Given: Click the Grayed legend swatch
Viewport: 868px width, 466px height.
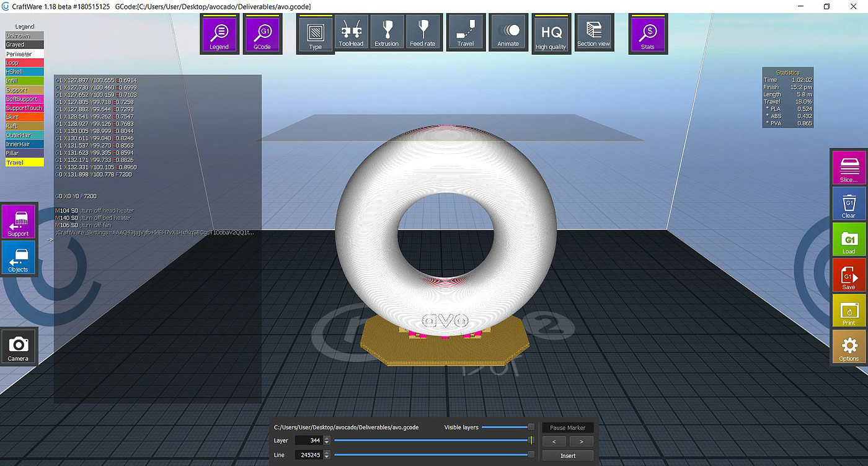Looking at the screenshot, I should (25, 45).
